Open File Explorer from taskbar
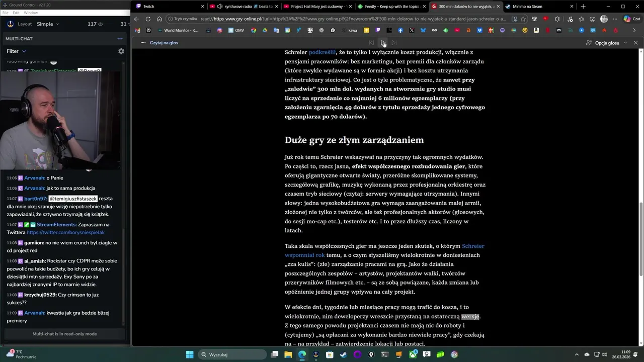The image size is (644, 362). (x=288, y=354)
